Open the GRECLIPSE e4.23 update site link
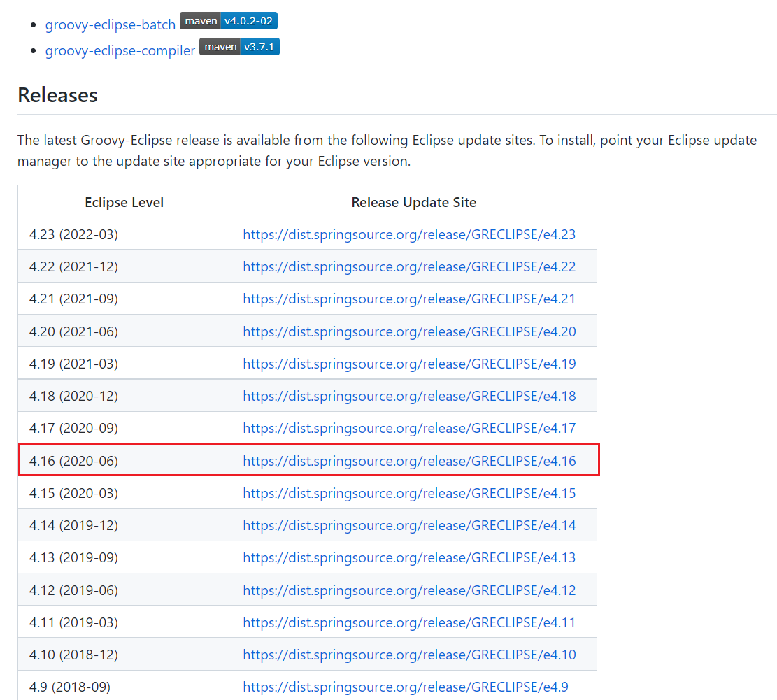 pyautogui.click(x=409, y=234)
